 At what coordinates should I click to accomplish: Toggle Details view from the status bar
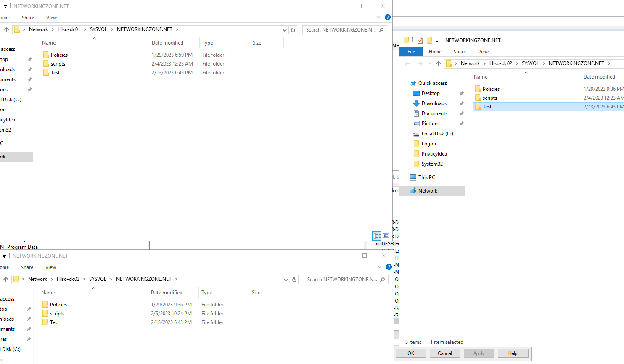377,236
